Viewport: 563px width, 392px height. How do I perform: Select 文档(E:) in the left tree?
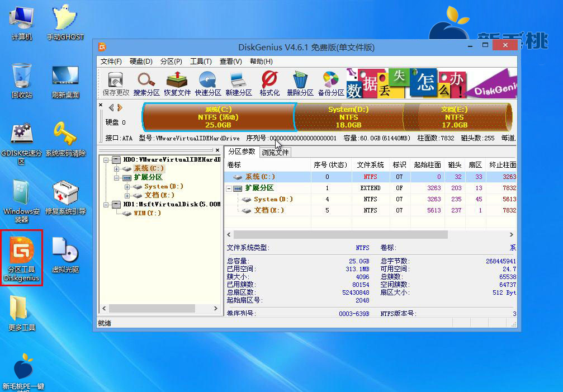(x=159, y=195)
